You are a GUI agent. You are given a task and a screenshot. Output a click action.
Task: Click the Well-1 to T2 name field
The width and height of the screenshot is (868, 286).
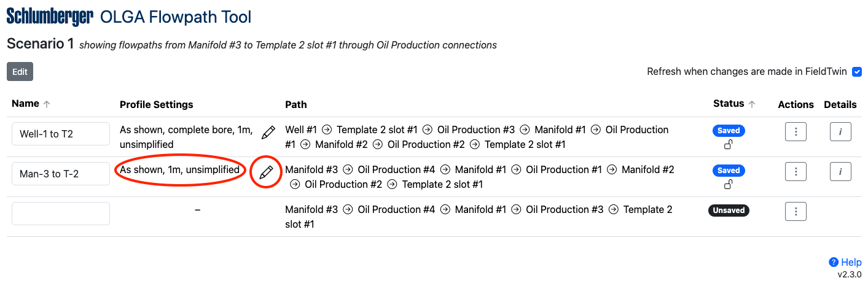61,134
